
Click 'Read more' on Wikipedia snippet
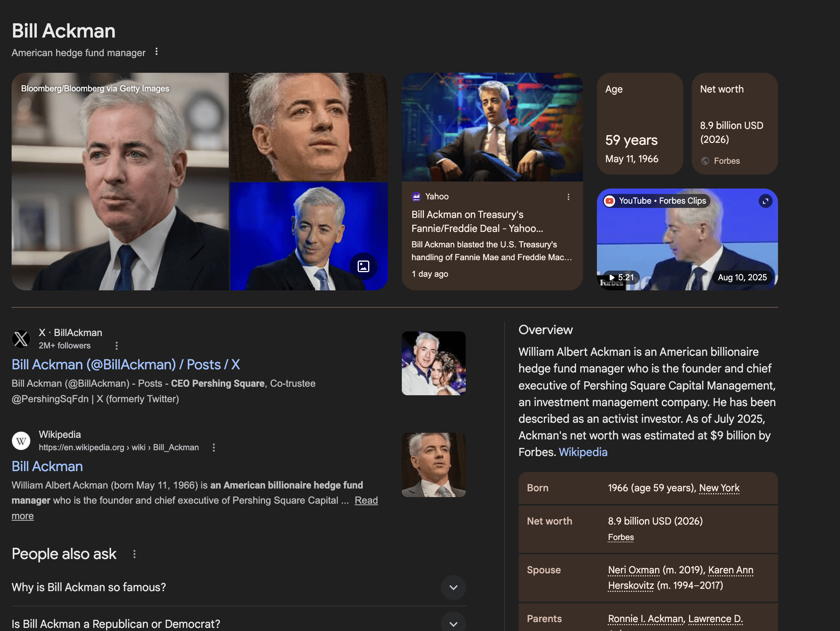tap(366, 501)
